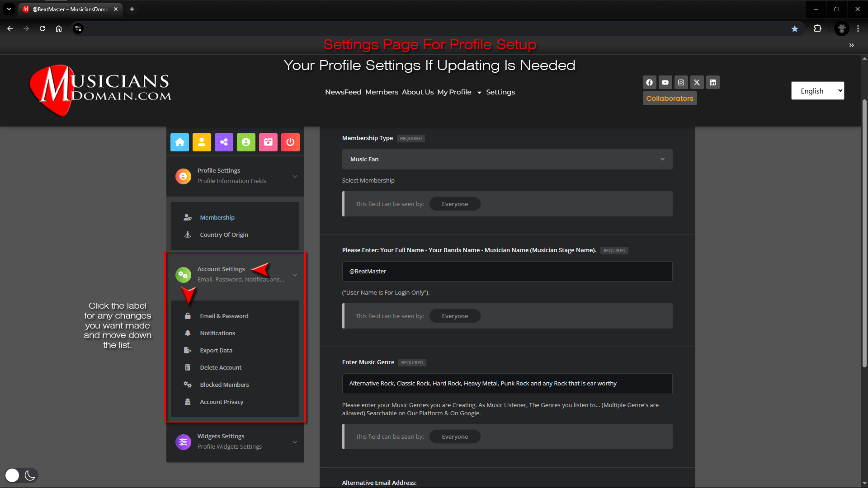Image resolution: width=868 pixels, height=488 pixels.
Task: Go to NewsFeed in the navigation
Action: (343, 92)
